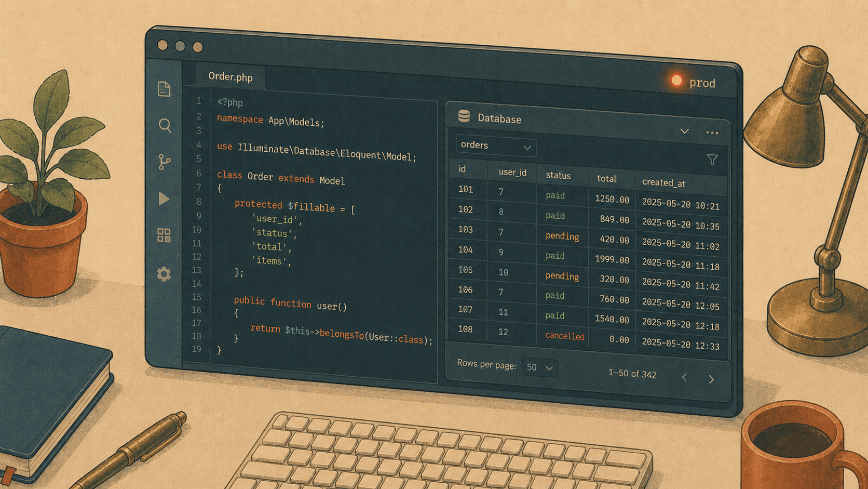Open the Search magnifier in sidebar

165,125
